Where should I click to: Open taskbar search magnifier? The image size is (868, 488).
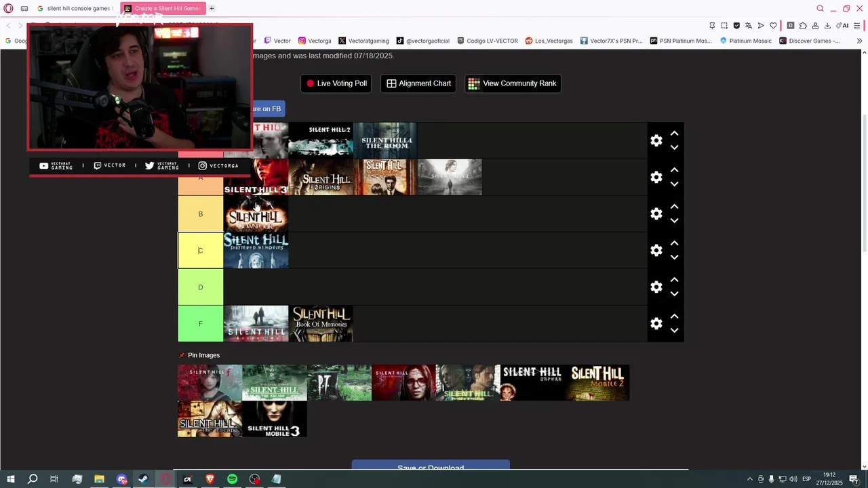pos(33,479)
